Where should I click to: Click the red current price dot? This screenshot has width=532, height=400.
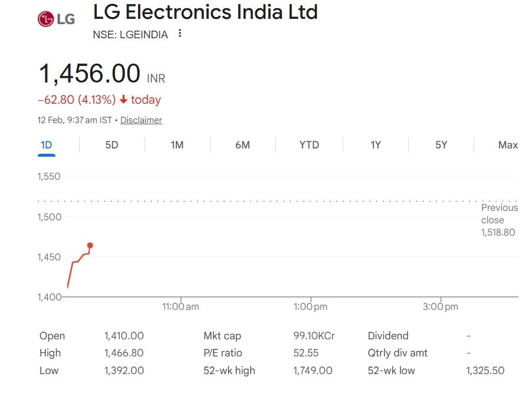pyautogui.click(x=90, y=245)
